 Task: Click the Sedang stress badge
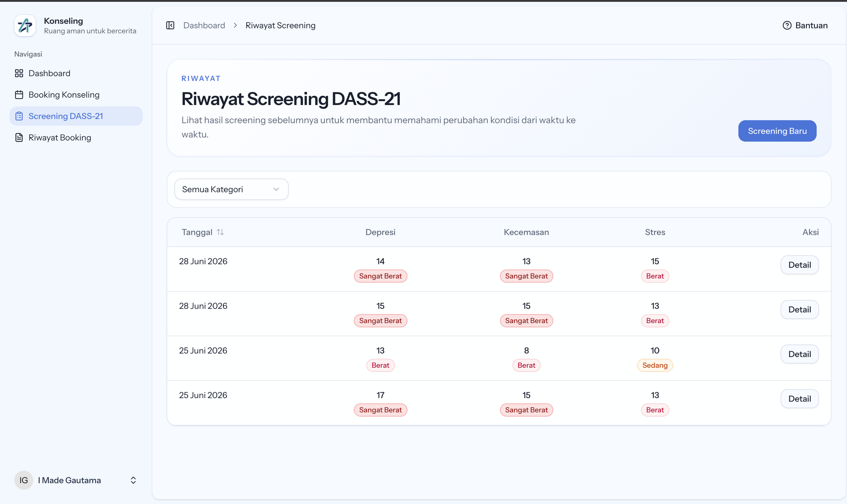tap(655, 366)
